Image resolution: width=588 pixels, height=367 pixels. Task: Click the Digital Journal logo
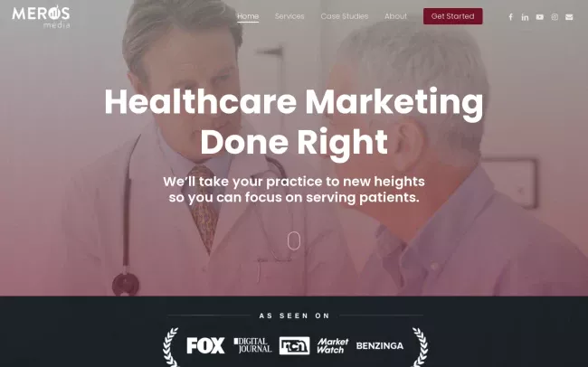point(252,345)
